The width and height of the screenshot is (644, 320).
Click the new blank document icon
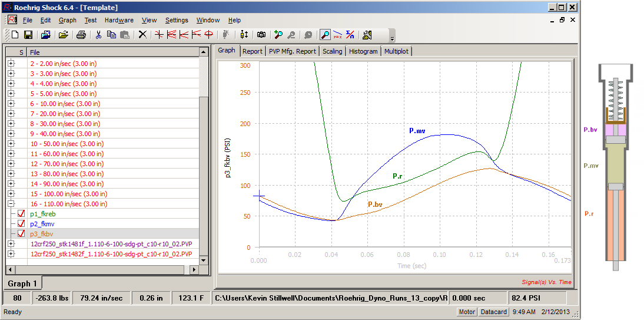15,35
